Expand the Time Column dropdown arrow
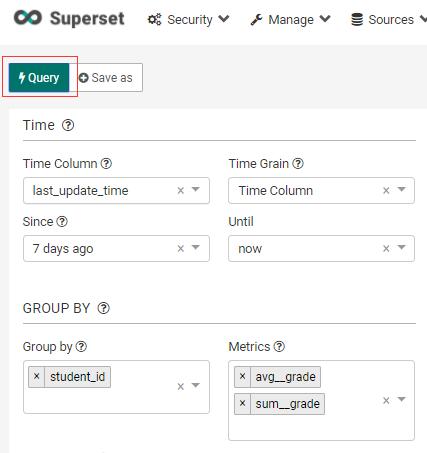This screenshot has width=427, height=453. pyautogui.click(x=196, y=190)
